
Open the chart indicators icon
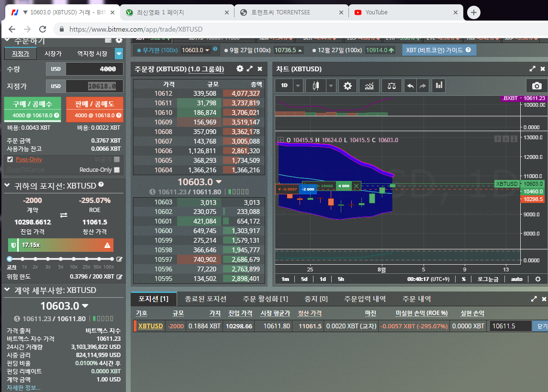(369, 86)
